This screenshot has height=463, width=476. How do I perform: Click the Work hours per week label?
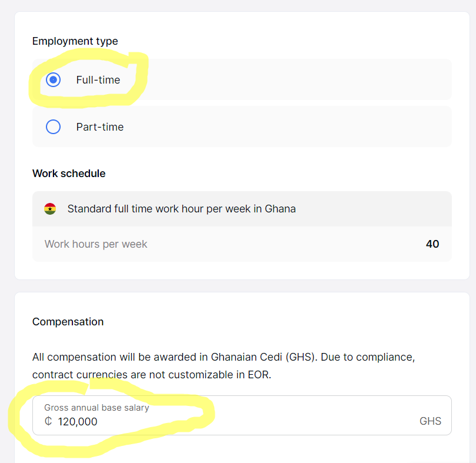coord(96,244)
